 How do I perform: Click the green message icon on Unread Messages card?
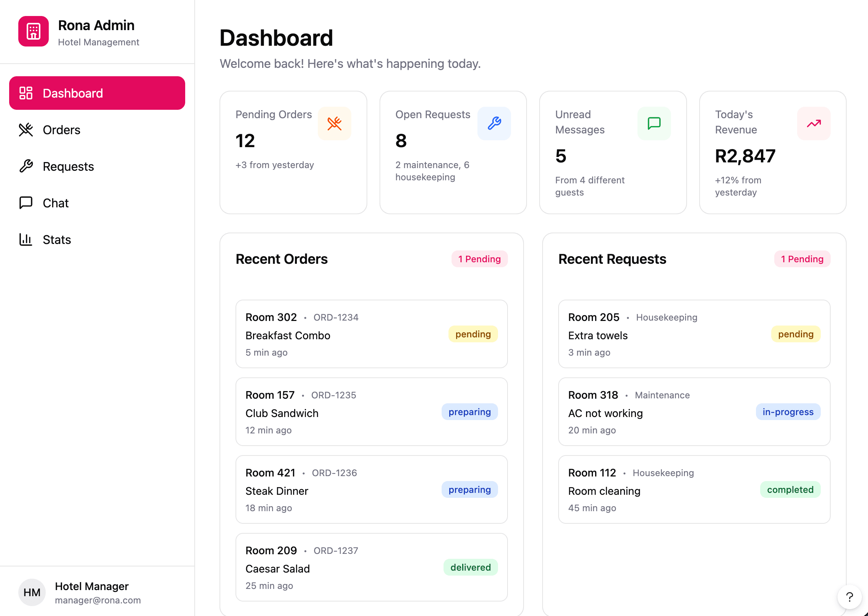654,123
